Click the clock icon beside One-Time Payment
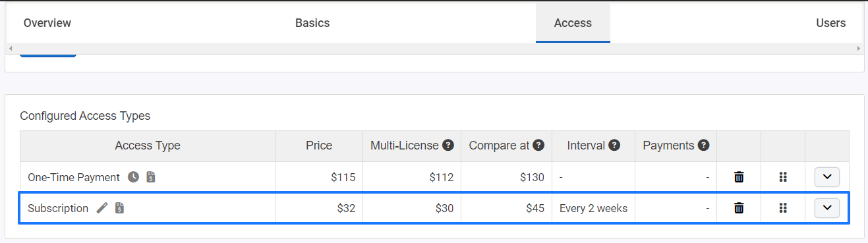 coord(133,177)
